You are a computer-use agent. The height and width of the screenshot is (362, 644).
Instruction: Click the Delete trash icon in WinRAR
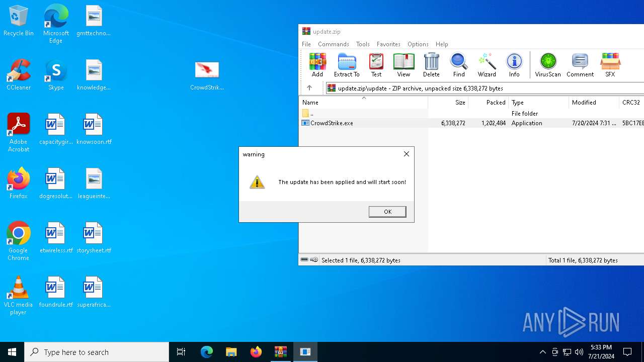[431, 65]
